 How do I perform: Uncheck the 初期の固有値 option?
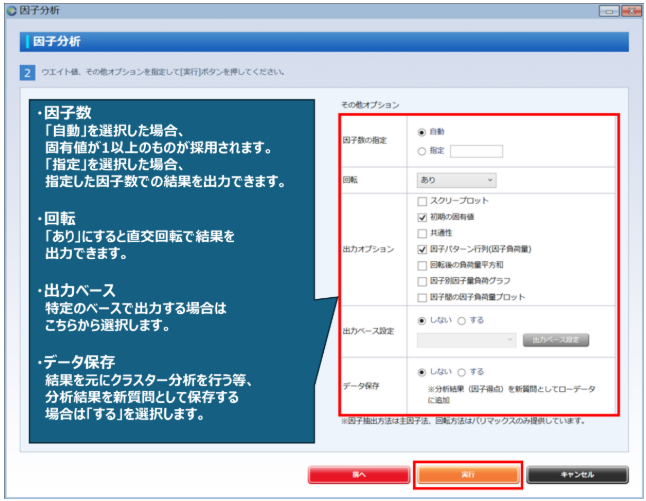coord(422,217)
